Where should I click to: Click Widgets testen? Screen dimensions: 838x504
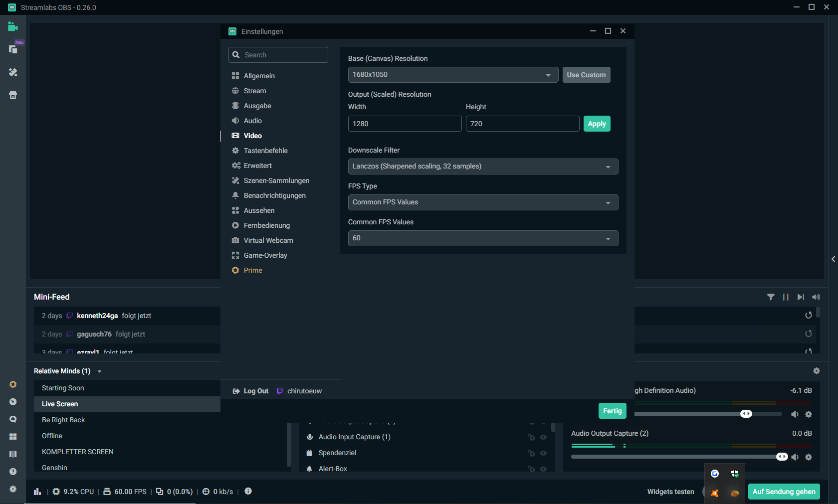coord(670,492)
